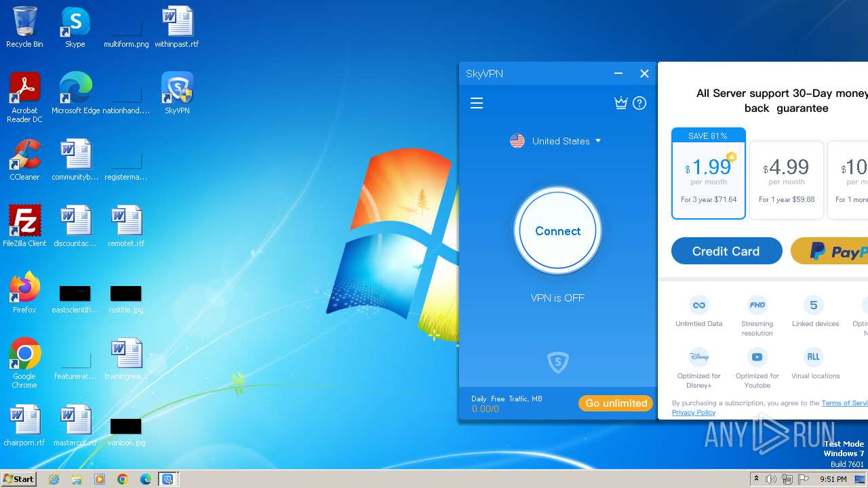Open the Privacy Policy link
This screenshot has width=868, height=488.
coord(693,413)
